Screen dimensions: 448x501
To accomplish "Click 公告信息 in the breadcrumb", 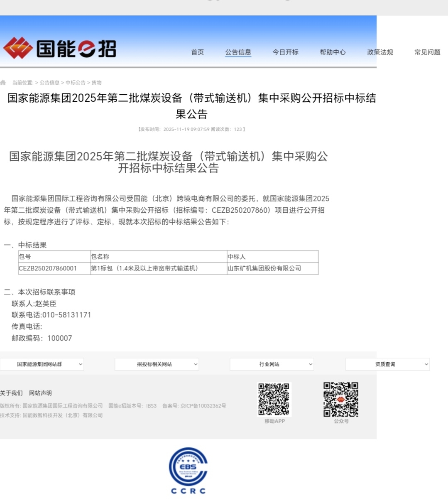I will (49, 83).
